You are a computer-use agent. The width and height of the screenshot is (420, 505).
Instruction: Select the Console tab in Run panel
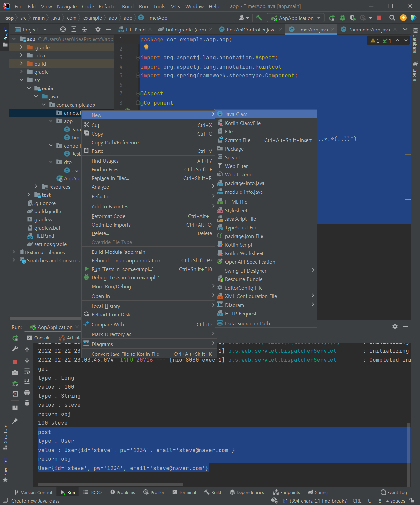[x=39, y=338]
